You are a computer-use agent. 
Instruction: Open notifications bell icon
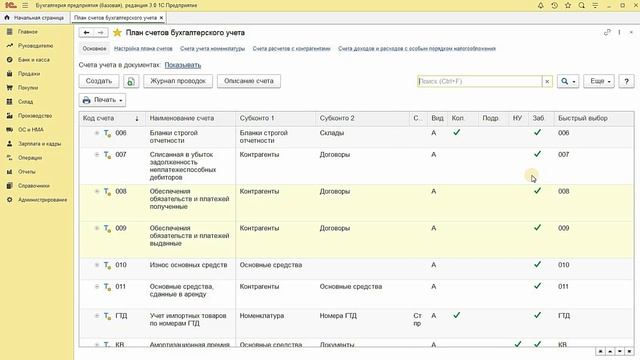pos(540,5)
